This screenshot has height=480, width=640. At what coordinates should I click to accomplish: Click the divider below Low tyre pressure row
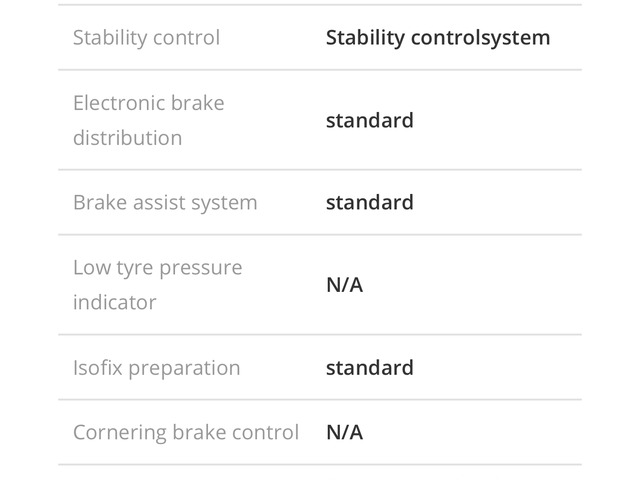click(x=319, y=335)
